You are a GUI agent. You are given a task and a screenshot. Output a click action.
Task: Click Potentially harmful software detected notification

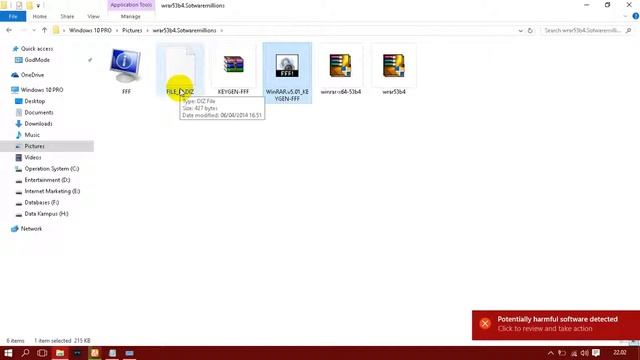point(556,325)
